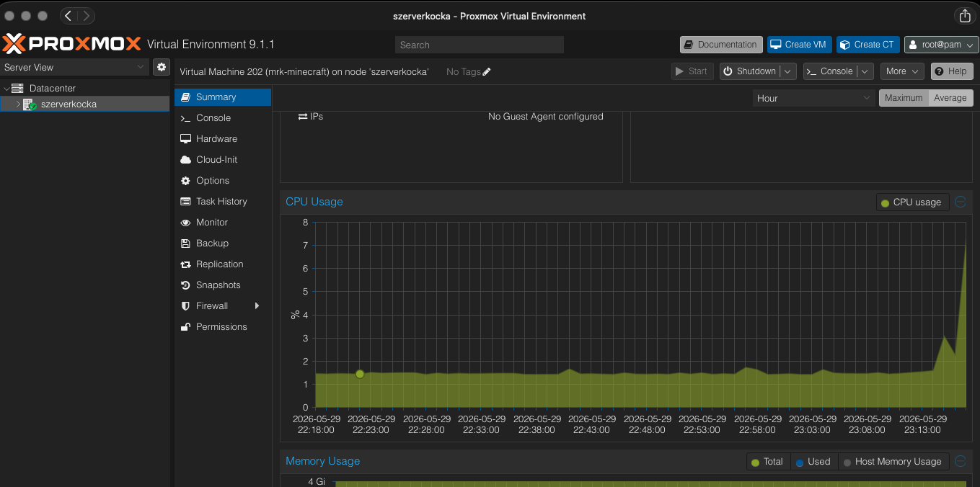Open the Permissions tab
Viewport: 980px width, 487px height.
coord(223,327)
